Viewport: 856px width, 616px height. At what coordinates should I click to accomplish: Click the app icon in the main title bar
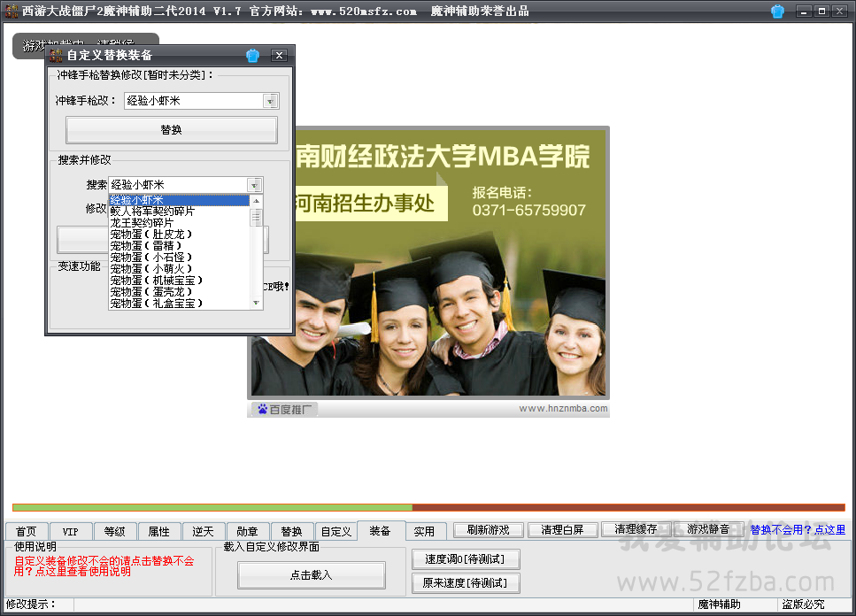pyautogui.click(x=11, y=11)
